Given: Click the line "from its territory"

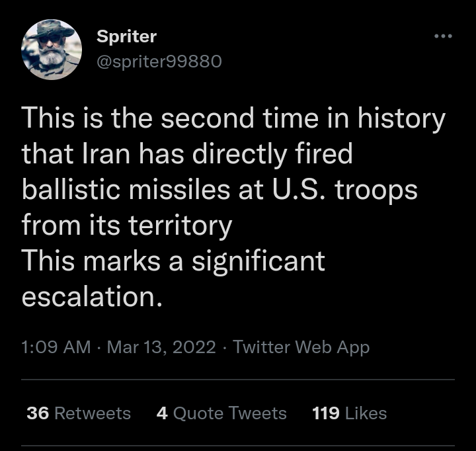Looking at the screenshot, I should pyautogui.click(x=126, y=226).
